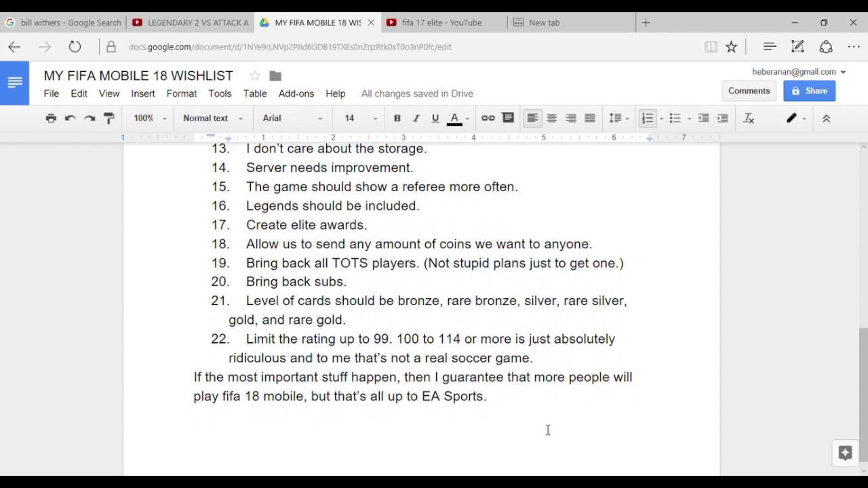Clear text formatting
Screen dimensions: 868x488
pos(749,118)
